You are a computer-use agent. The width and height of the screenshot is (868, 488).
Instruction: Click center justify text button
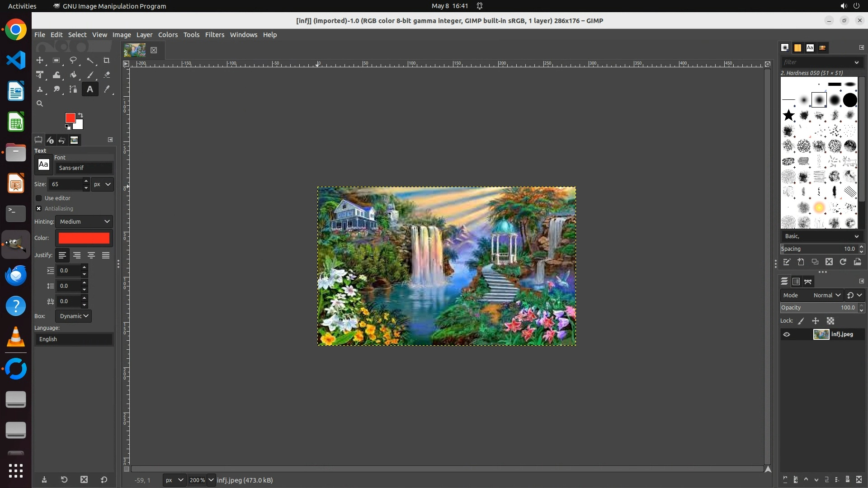tap(91, 256)
